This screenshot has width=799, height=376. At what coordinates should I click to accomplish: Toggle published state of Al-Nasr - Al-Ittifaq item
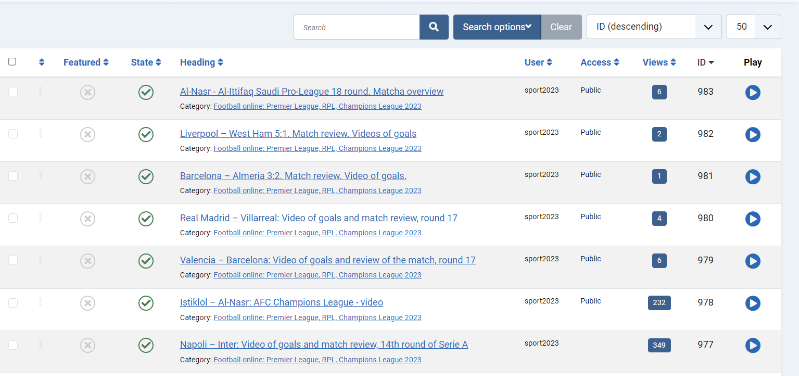coord(146,92)
